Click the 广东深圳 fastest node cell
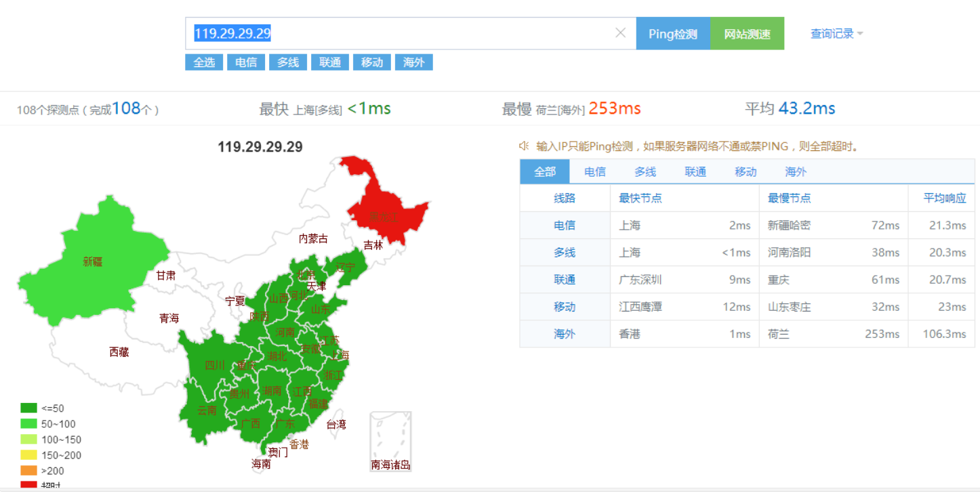This screenshot has height=493, width=980. (x=640, y=280)
